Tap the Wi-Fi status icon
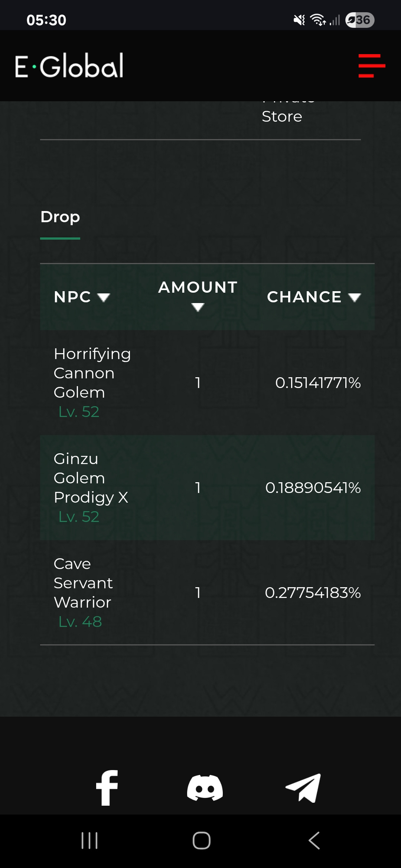The width and height of the screenshot is (401, 868). point(318,20)
